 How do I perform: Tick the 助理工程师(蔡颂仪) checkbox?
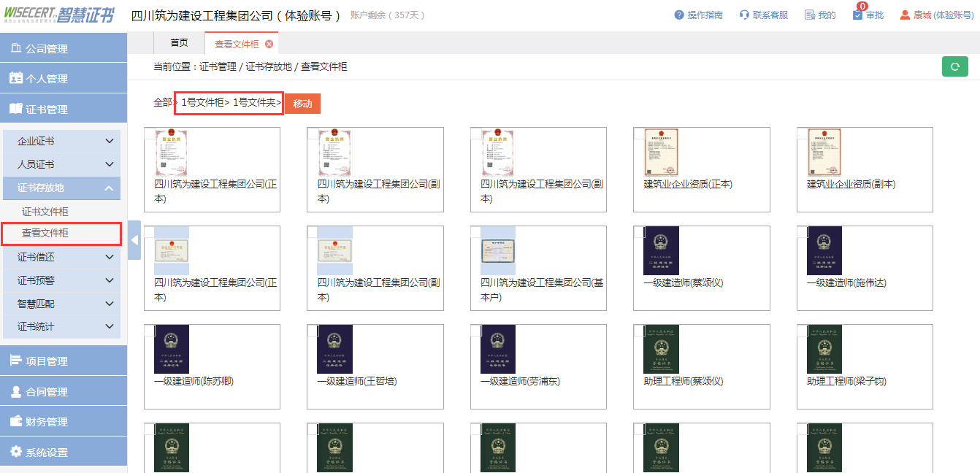(x=639, y=330)
